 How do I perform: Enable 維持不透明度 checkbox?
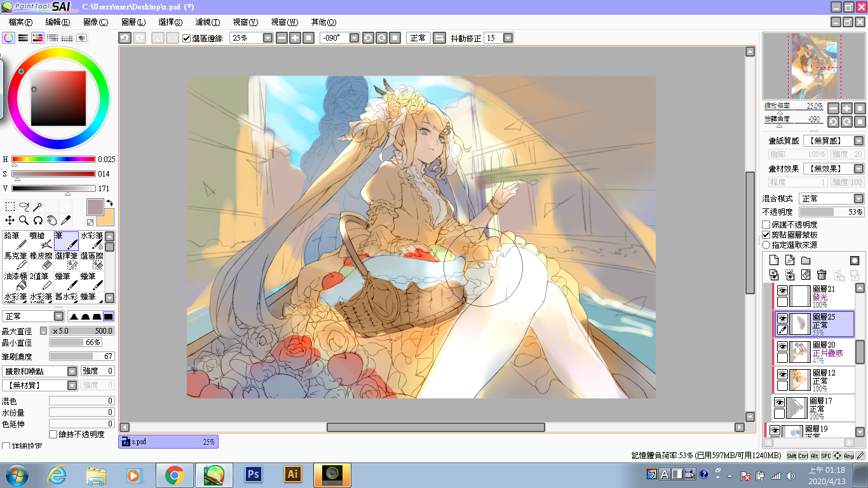tap(53, 435)
